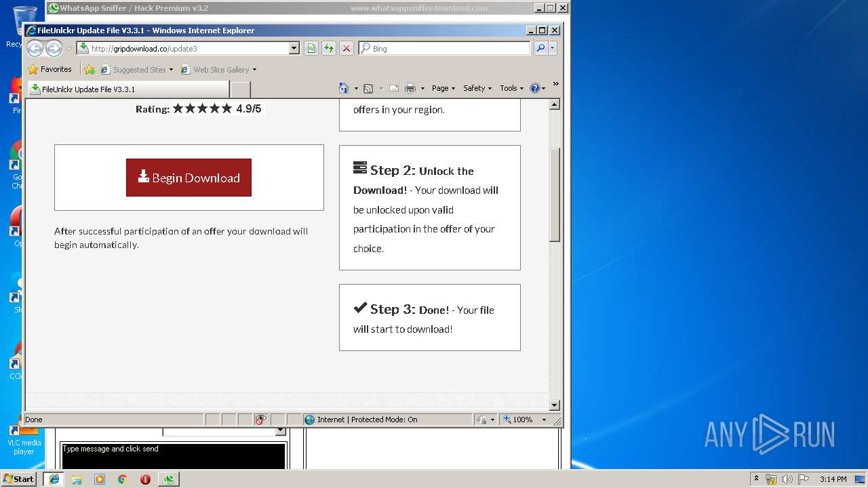This screenshot has height=488, width=868.
Task: Click the popup blocker status icon
Action: point(261,420)
